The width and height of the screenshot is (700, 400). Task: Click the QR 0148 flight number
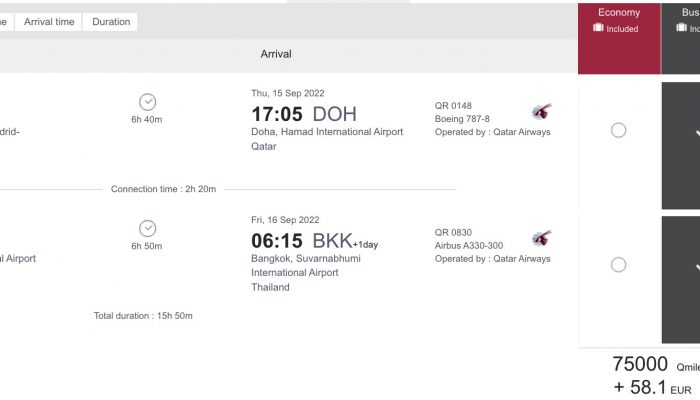point(453,106)
